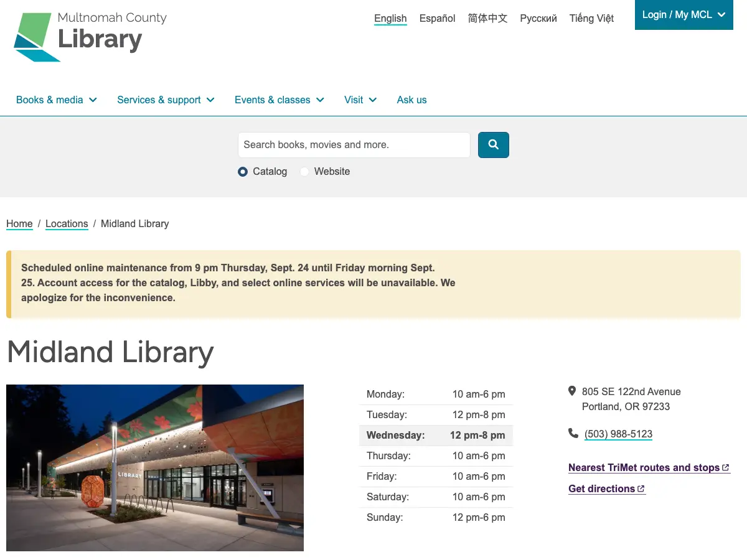Screen dimensions: 747x560
Task: Select the Website radio button
Action: [x=304, y=172]
